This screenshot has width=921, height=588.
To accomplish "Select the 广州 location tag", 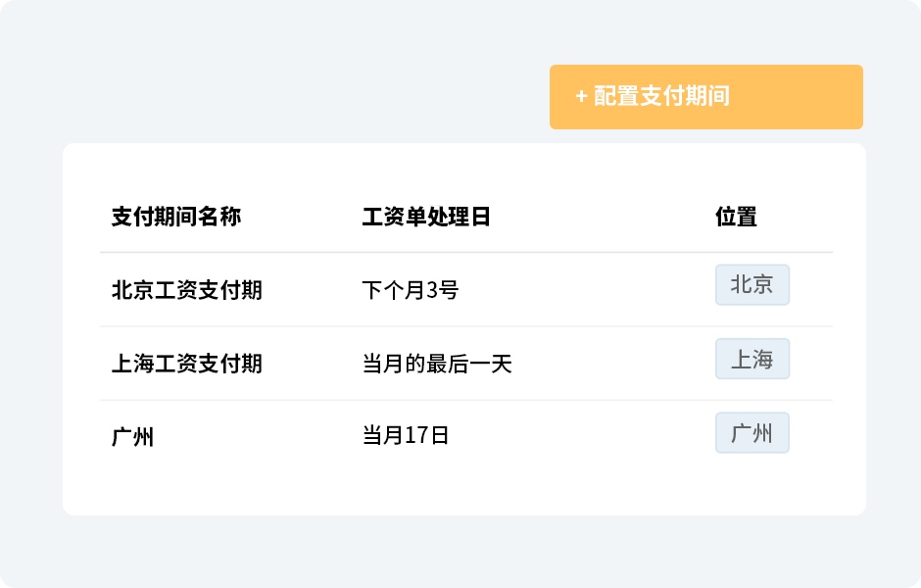I will click(x=751, y=433).
